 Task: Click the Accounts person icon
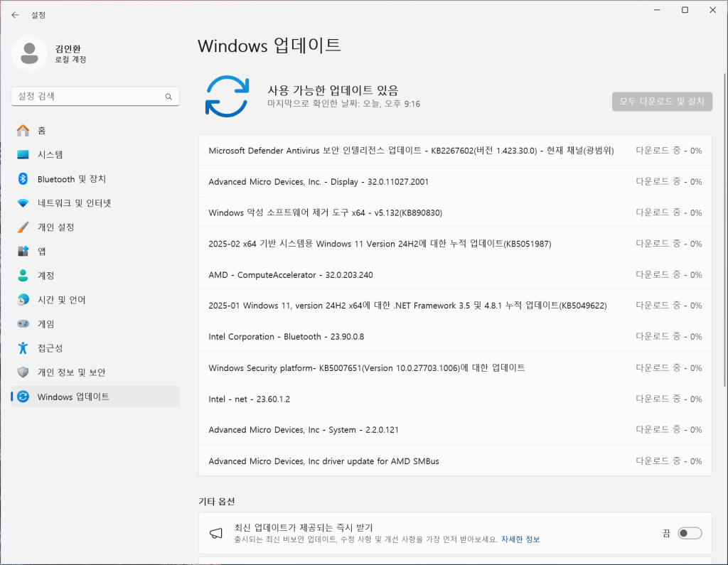click(23, 275)
